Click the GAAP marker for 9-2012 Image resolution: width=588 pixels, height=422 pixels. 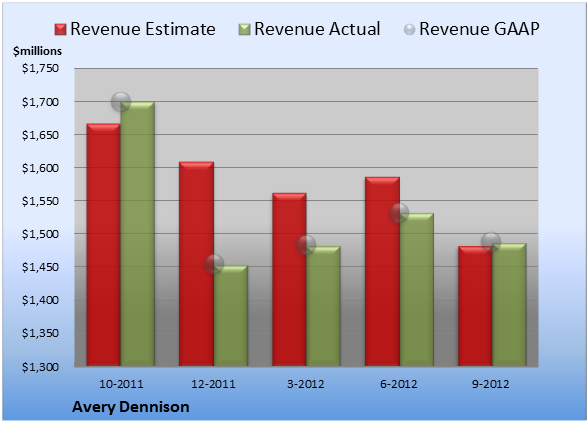491,242
